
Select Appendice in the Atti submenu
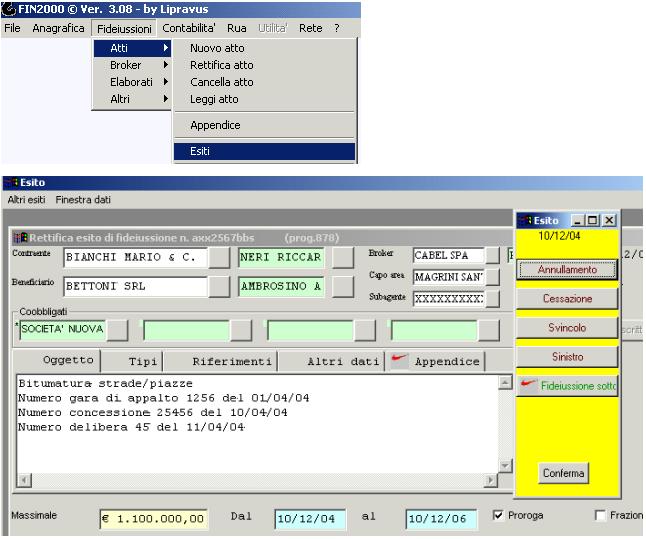tap(264, 125)
